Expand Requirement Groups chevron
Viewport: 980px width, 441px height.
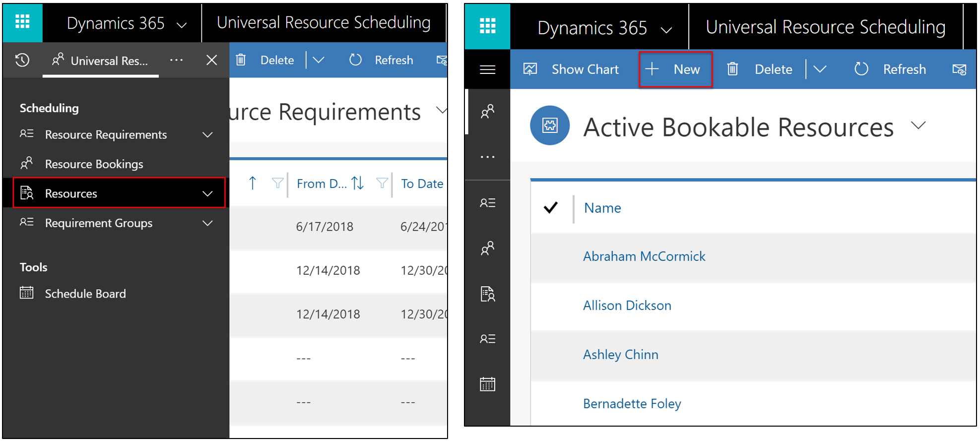pyautogui.click(x=207, y=223)
